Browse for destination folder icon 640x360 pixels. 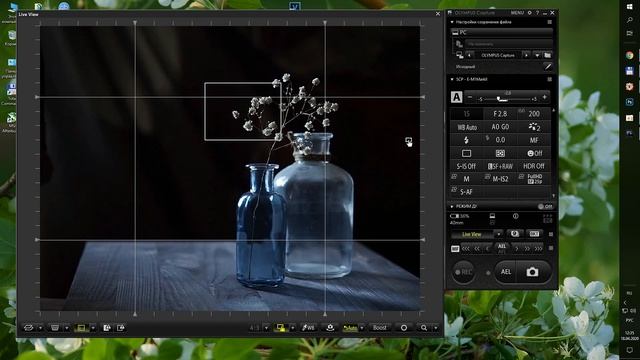(548, 55)
